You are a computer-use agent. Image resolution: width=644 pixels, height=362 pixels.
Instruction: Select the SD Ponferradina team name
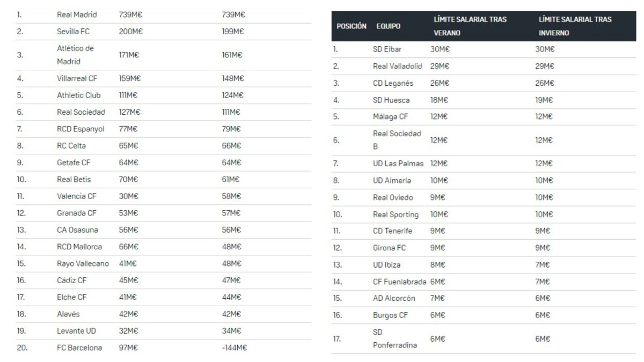pyautogui.click(x=394, y=338)
